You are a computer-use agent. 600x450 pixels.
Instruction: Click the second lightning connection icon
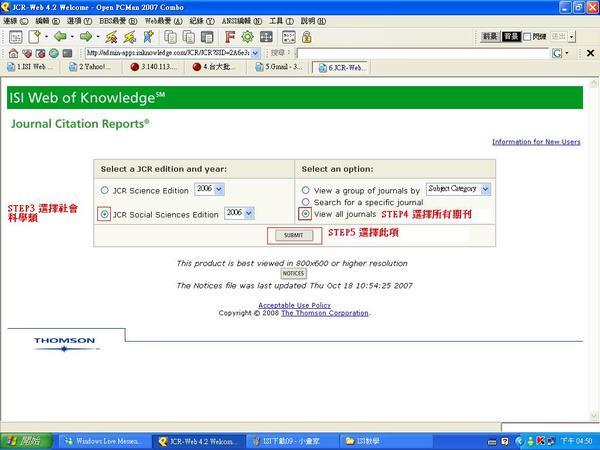(x=130, y=37)
